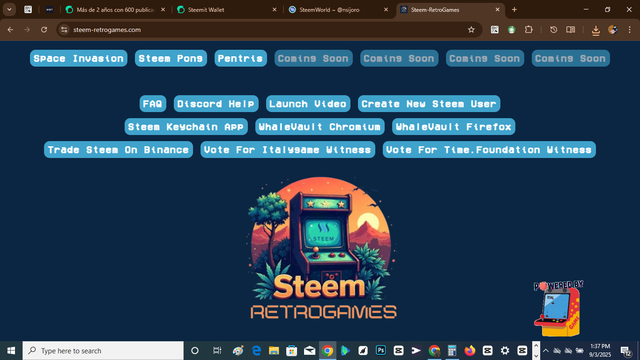
Task: Click Trade Steem On Binance
Action: pyautogui.click(x=118, y=150)
